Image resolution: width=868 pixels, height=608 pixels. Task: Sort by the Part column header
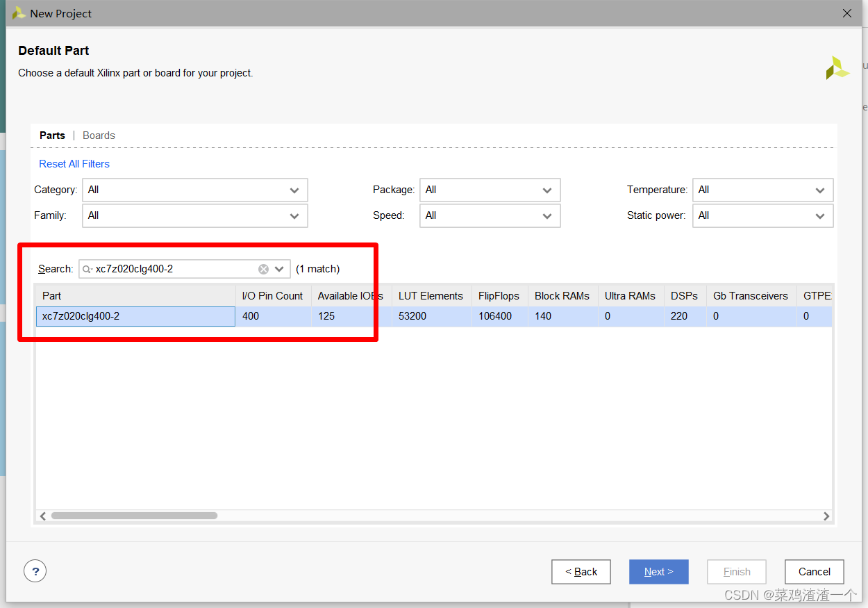click(x=135, y=296)
